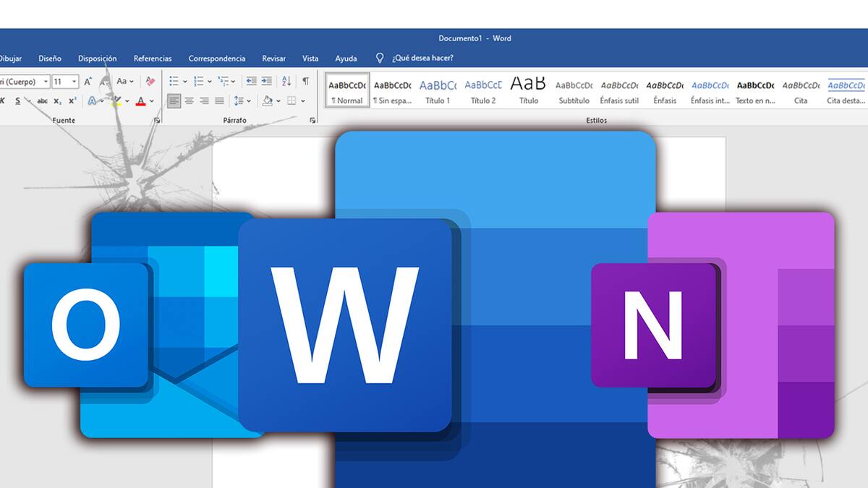Open the Ayuda tab

346,59
